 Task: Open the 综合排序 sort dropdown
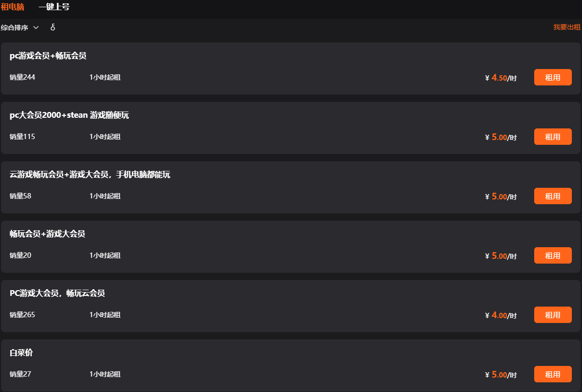click(x=20, y=28)
